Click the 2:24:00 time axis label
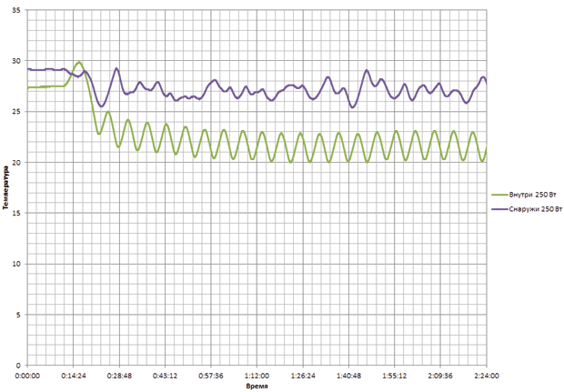Screen dimensions: 564x392 [x=487, y=376]
